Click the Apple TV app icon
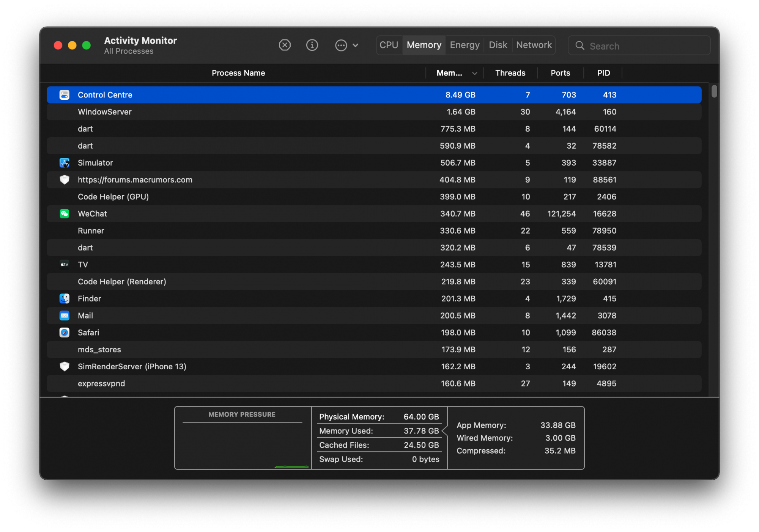 pyautogui.click(x=65, y=265)
